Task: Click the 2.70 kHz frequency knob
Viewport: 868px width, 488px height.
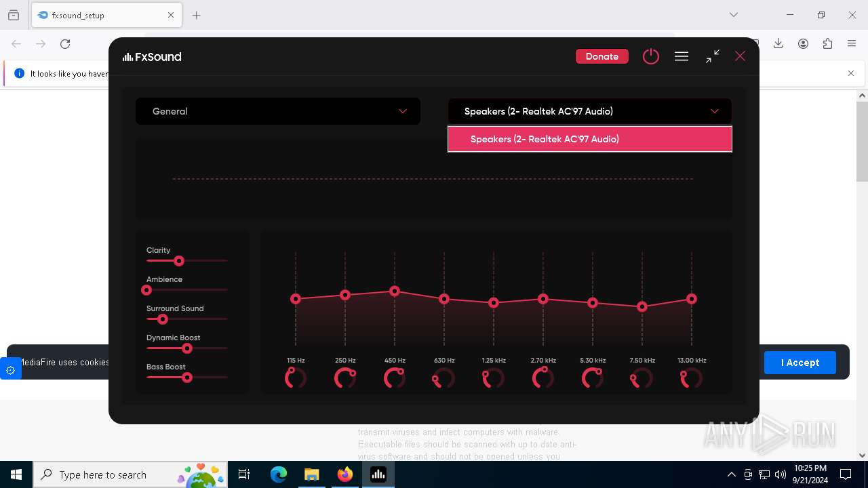Action: 543,378
